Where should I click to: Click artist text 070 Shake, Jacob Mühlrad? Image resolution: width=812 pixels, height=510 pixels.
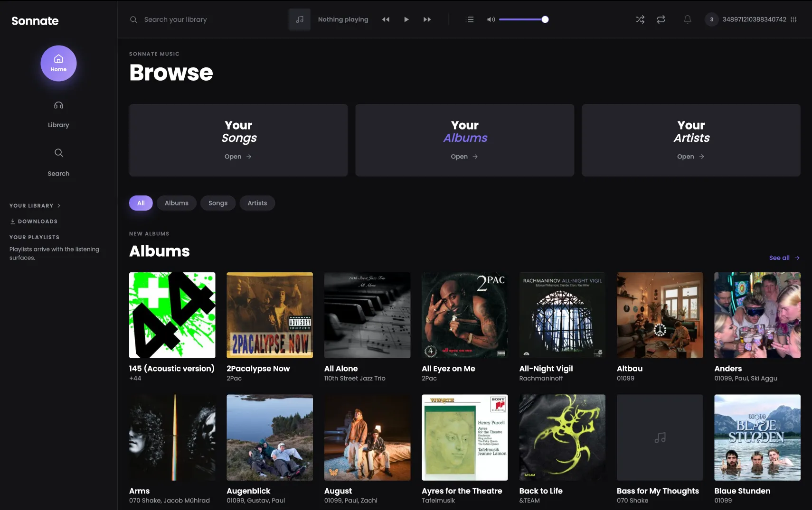point(170,501)
